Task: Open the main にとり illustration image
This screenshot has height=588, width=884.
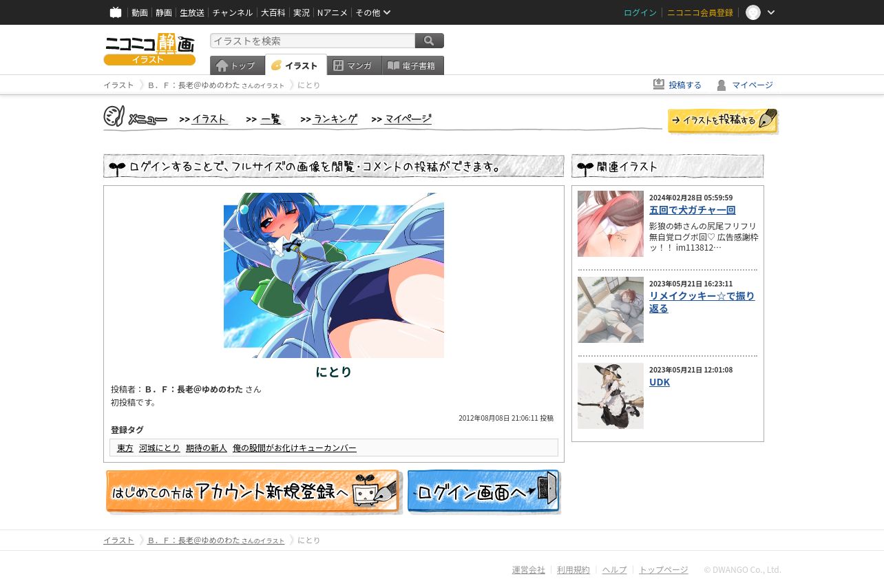Action: [334, 275]
